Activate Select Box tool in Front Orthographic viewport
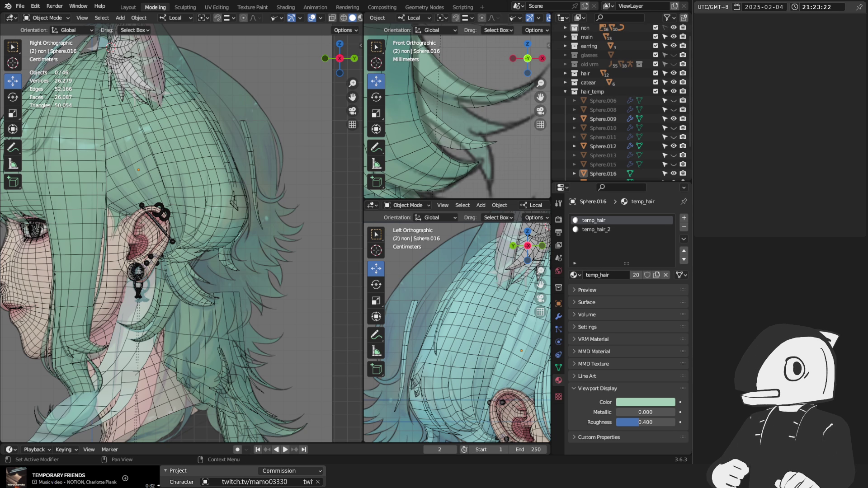 click(x=376, y=47)
